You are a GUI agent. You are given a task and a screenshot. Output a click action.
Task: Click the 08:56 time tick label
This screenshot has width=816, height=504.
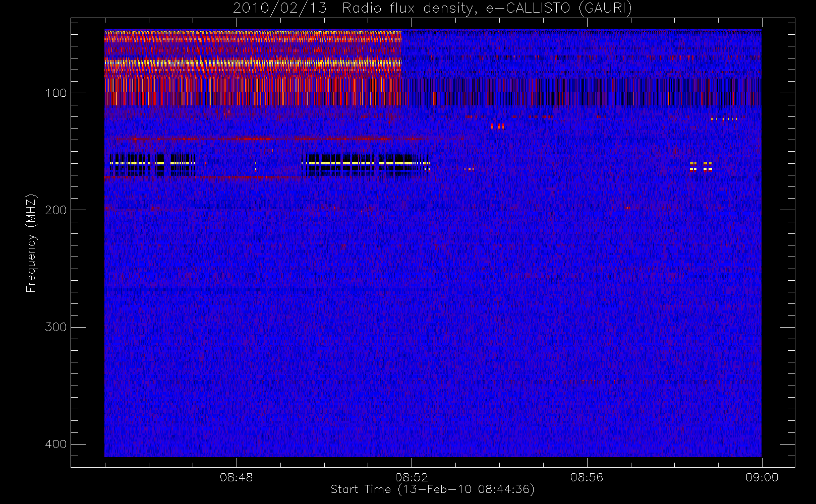pyautogui.click(x=587, y=477)
